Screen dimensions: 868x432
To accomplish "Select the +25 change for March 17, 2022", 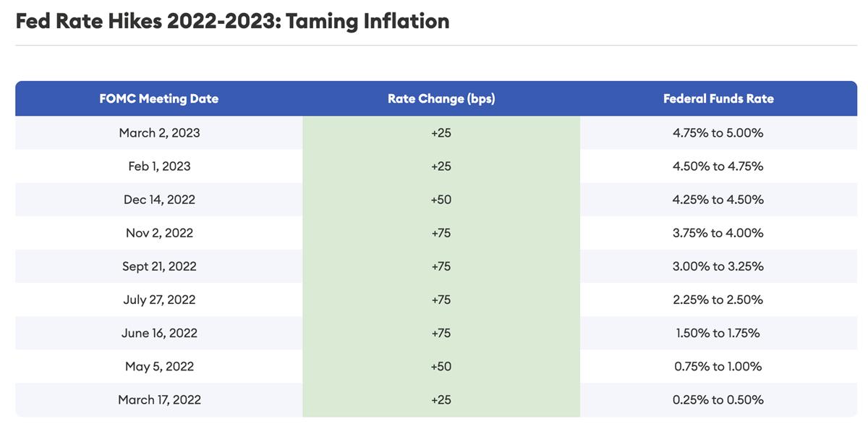I will 441,399.
